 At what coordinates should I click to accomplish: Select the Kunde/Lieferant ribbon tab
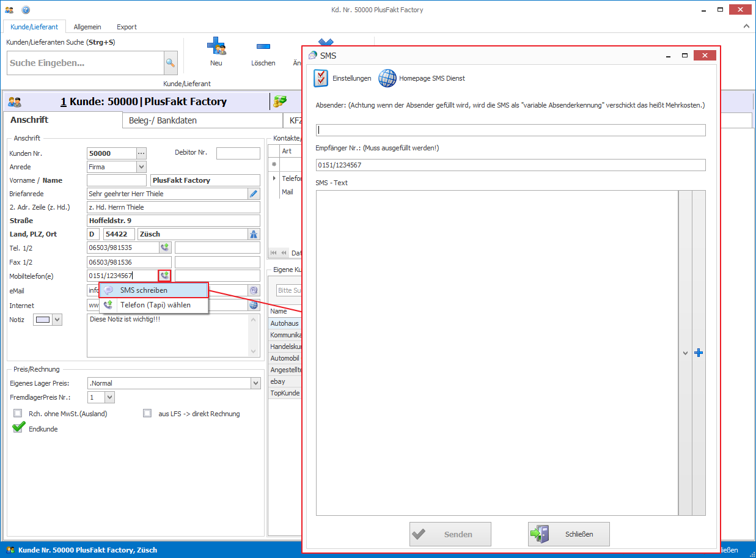point(34,27)
